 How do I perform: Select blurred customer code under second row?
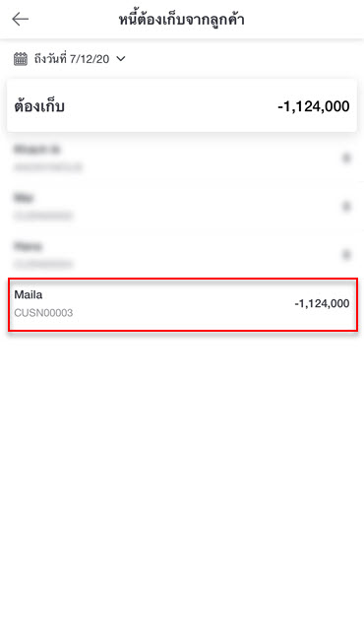[43, 216]
